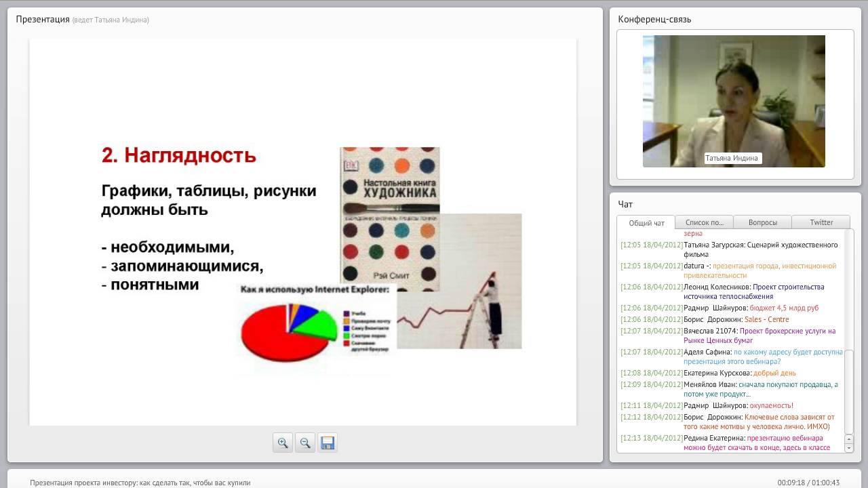Click the chat scroll down arrow
Viewport: 868px width, 488px height.
848,448
